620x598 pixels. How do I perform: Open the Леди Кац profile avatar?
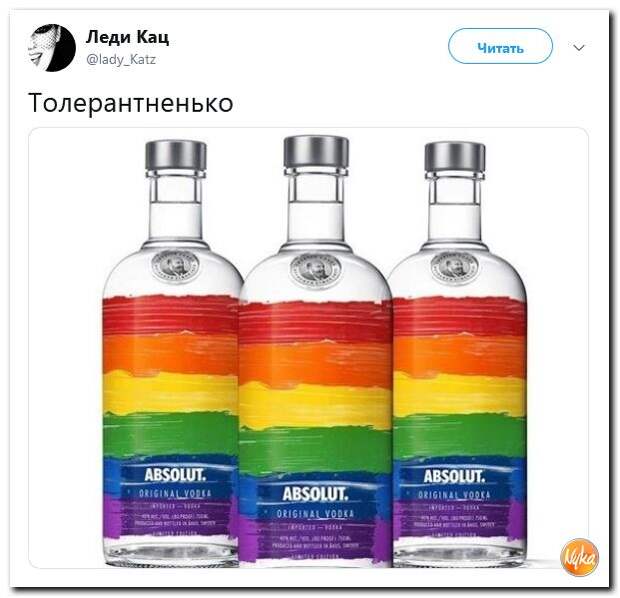52,47
